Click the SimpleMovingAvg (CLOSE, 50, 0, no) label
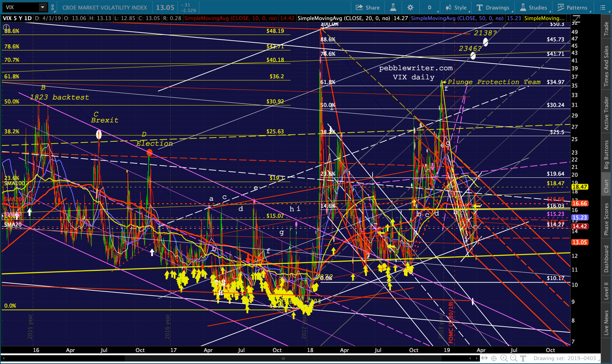612x364 pixels. (x=457, y=18)
